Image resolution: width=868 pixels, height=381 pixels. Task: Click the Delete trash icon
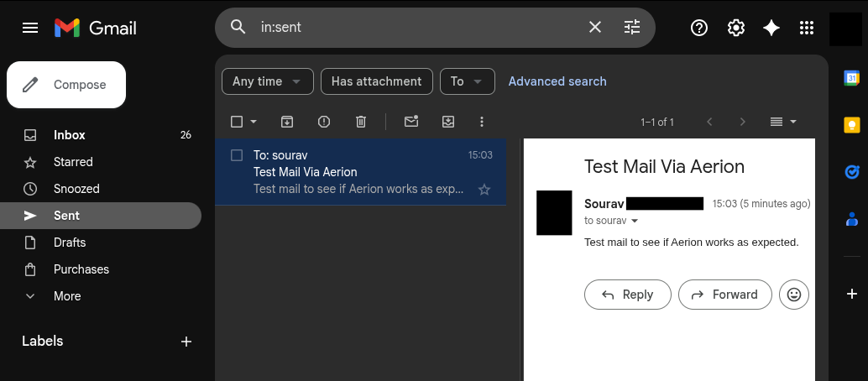[361, 122]
